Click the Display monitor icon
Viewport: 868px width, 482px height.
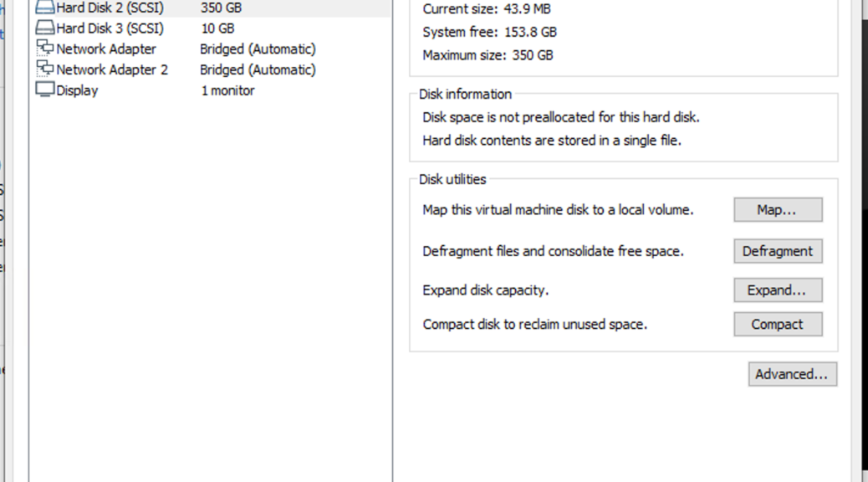click(x=45, y=90)
